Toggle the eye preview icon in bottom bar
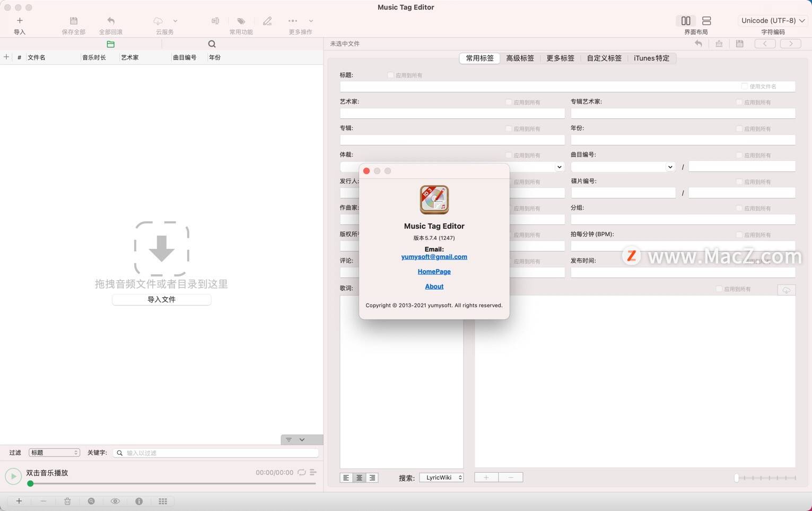The image size is (812, 511). click(x=115, y=501)
